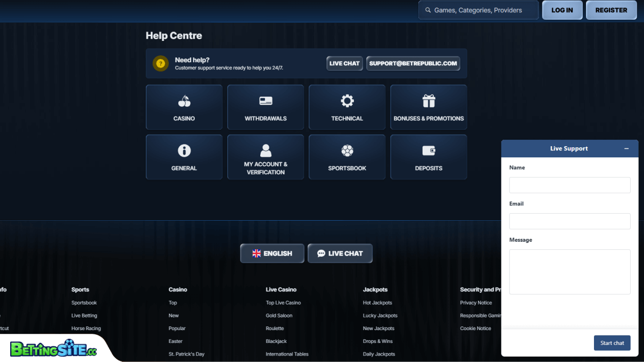Click the Deposits wallet icon
The image size is (644, 362).
[428, 151]
